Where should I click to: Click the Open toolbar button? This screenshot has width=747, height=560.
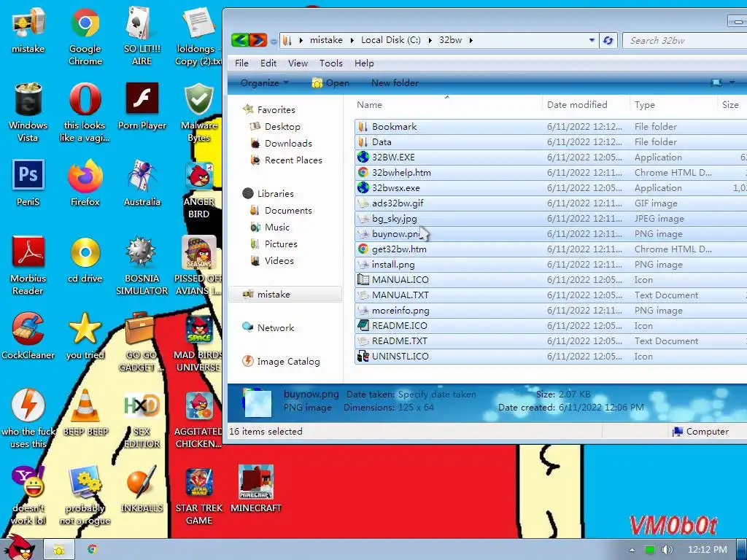click(330, 83)
